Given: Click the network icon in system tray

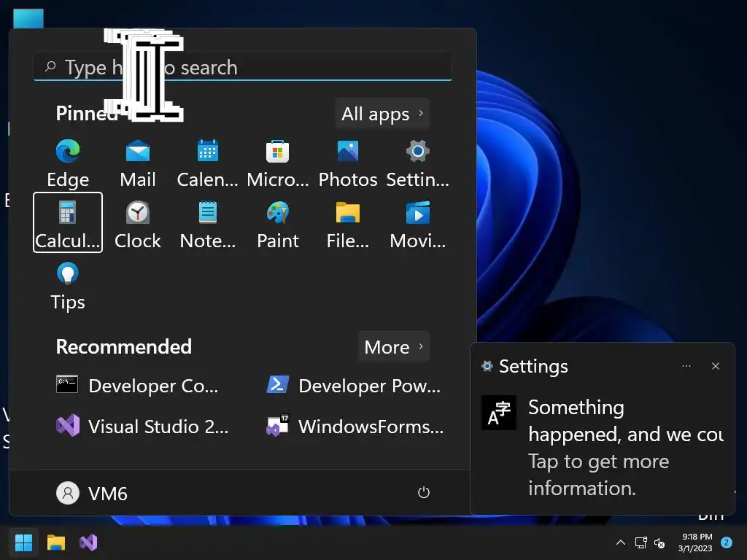Looking at the screenshot, I should click(x=640, y=542).
